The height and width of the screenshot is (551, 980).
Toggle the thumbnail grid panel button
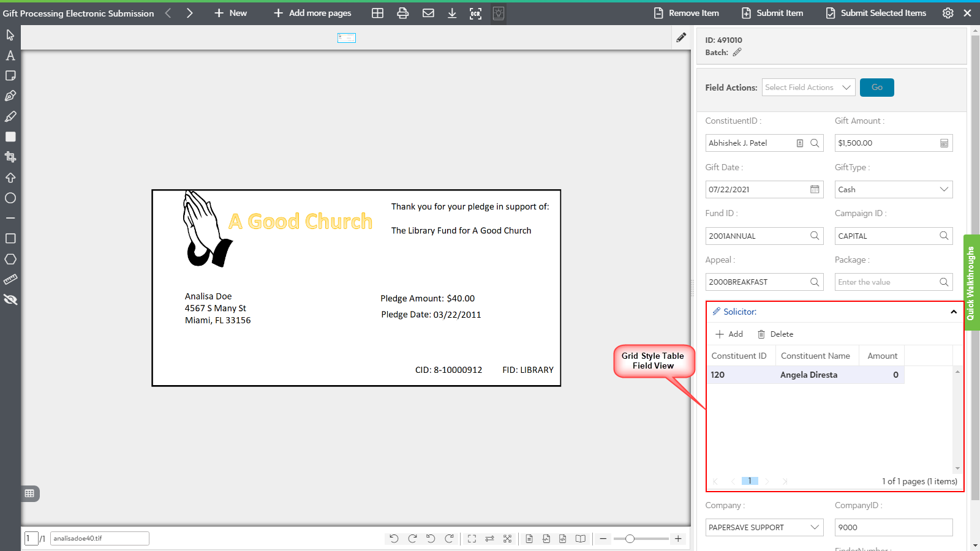(x=29, y=493)
